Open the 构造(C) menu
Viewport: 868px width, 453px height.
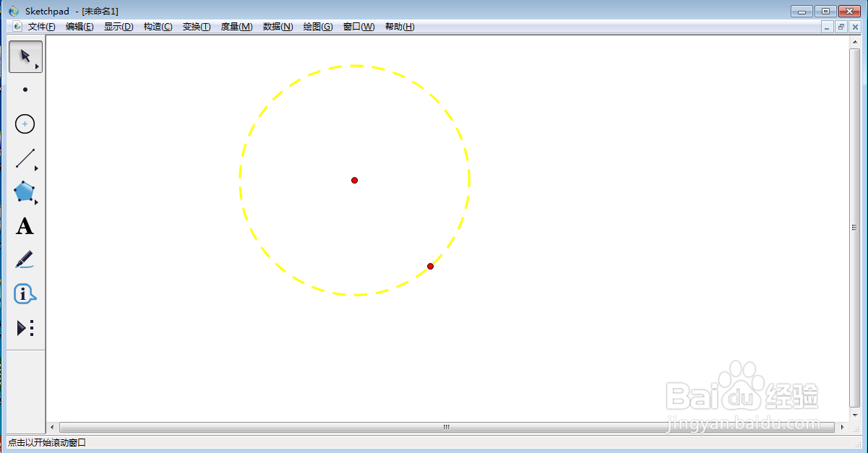point(158,27)
